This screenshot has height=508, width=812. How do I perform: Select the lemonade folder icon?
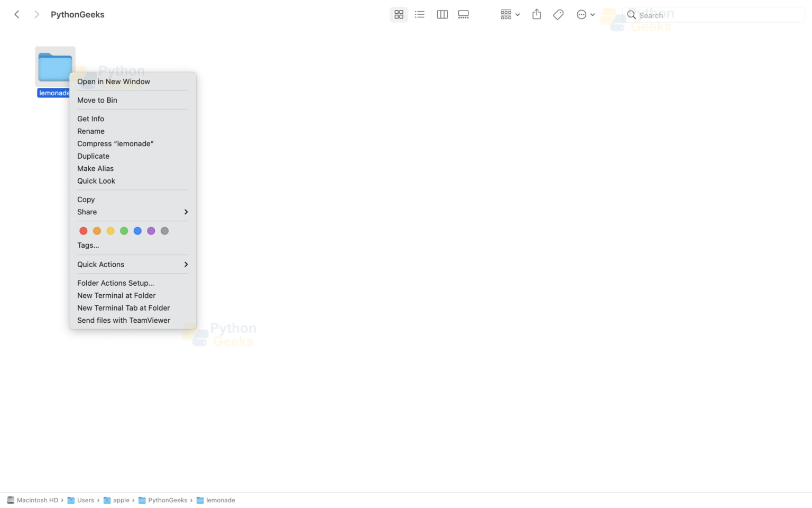(x=55, y=67)
